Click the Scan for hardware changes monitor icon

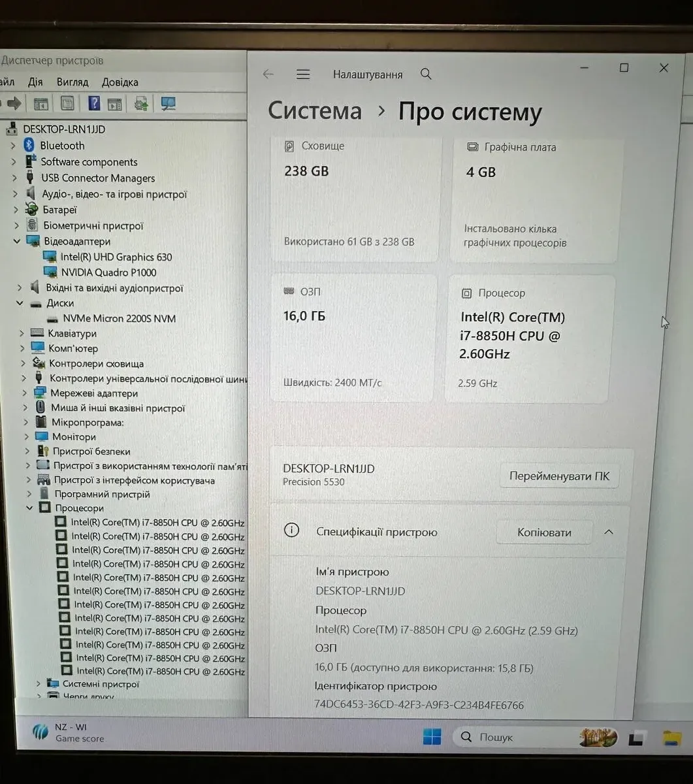pos(168,103)
